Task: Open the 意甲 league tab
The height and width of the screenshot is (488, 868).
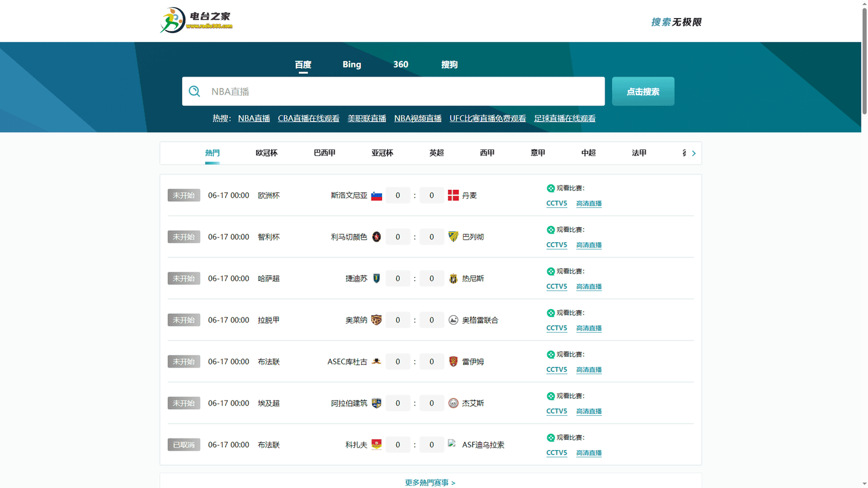Action: (x=538, y=153)
